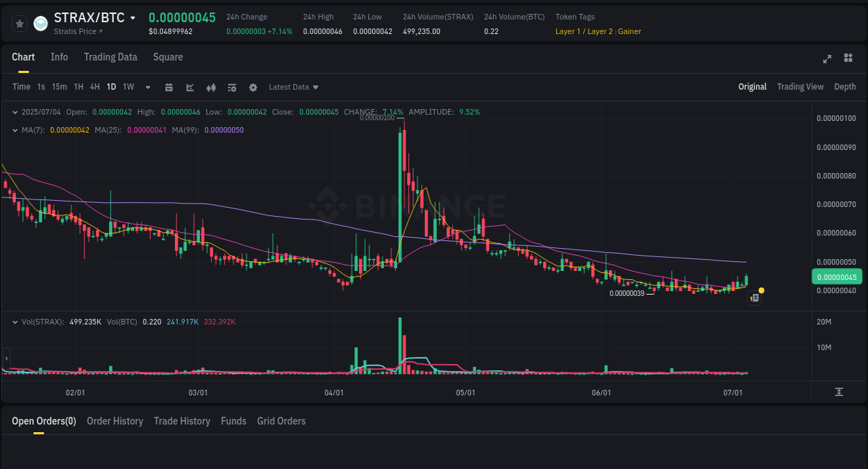Screen dimensions: 868x469
Task: Select the 1W interval
Action: 128,87
